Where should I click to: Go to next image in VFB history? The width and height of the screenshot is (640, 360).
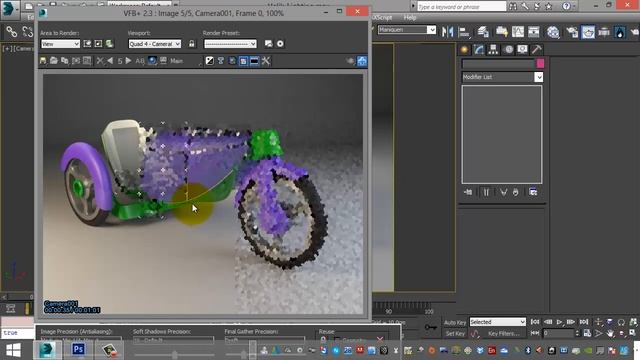click(x=129, y=61)
